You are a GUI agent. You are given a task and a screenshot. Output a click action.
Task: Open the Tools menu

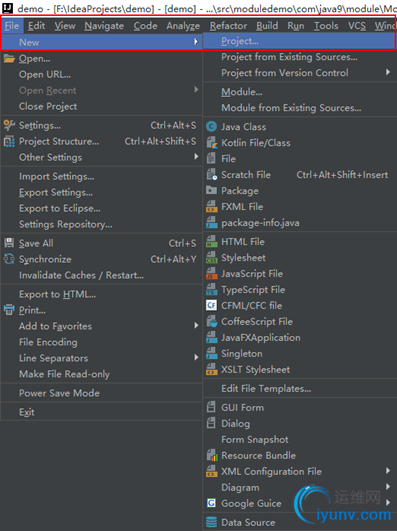(326, 26)
